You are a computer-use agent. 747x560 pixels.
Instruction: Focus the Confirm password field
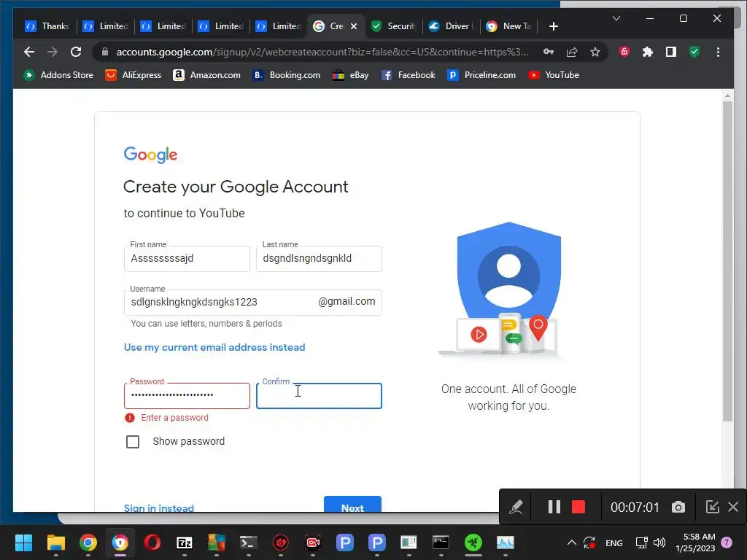319,396
